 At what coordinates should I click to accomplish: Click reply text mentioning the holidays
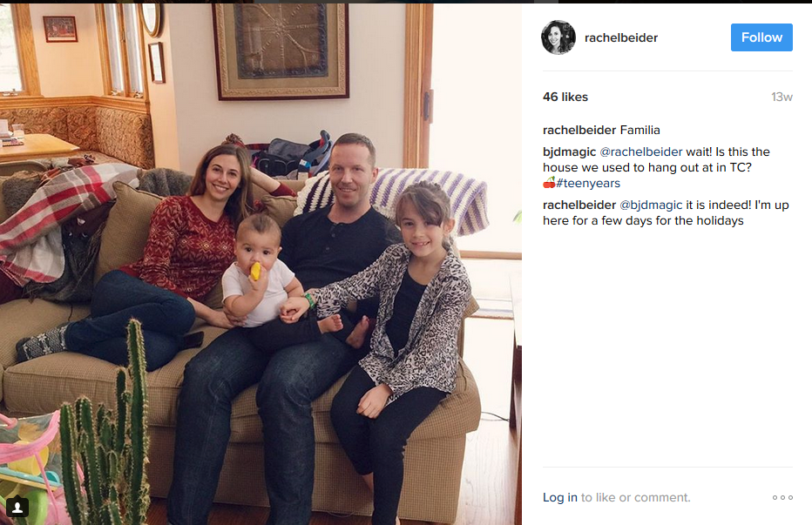pos(666,212)
